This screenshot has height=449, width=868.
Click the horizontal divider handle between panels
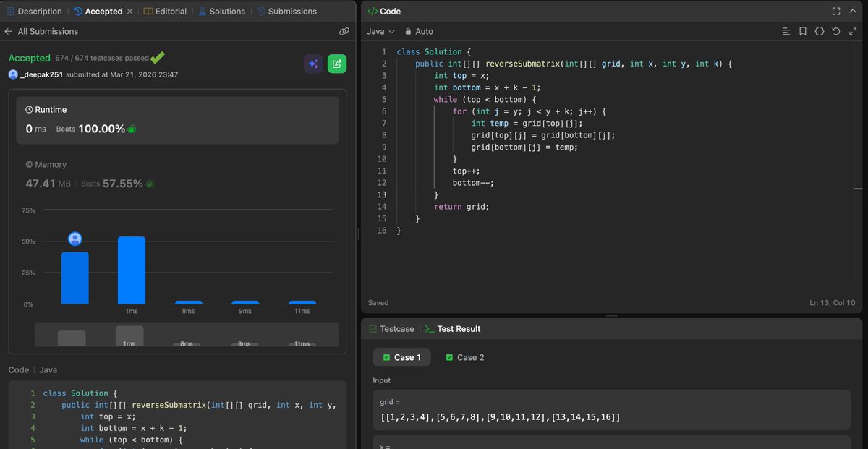(612, 316)
